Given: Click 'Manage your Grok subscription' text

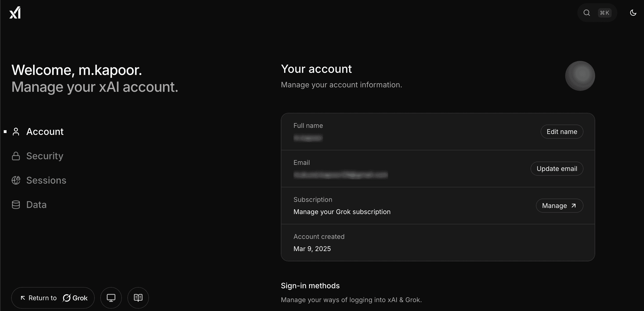Looking at the screenshot, I should tap(342, 212).
